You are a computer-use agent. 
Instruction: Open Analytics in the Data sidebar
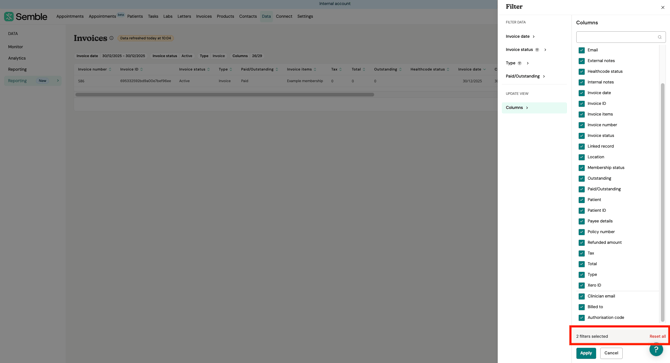click(x=17, y=58)
